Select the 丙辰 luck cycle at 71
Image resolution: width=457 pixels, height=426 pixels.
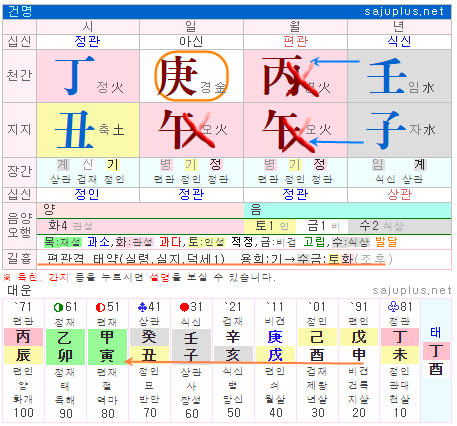click(23, 347)
